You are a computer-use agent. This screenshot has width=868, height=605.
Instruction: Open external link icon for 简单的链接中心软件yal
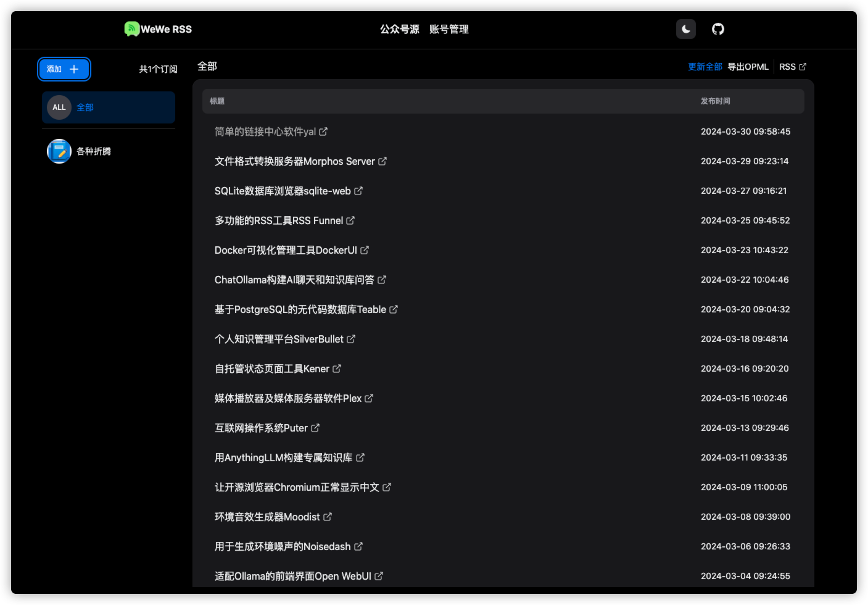[x=323, y=131]
